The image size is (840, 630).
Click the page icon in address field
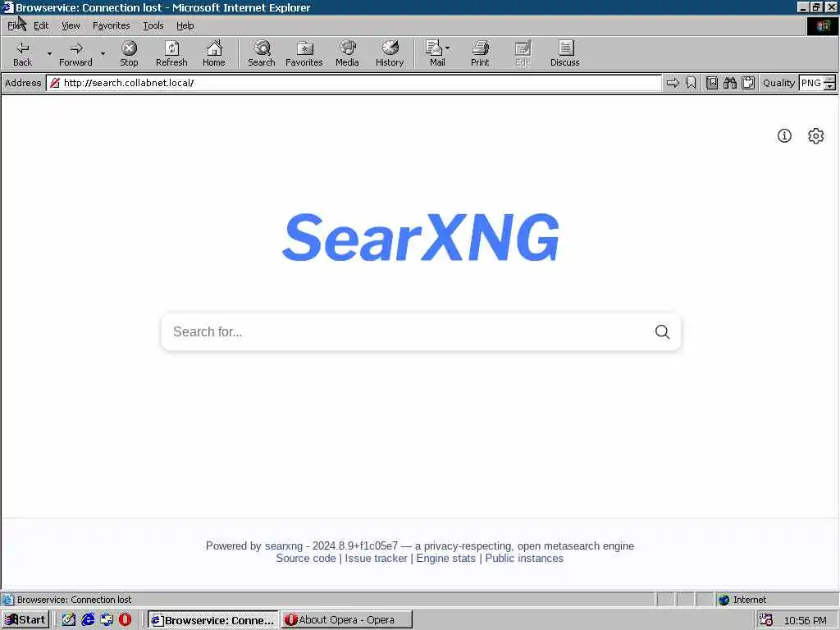click(x=55, y=83)
